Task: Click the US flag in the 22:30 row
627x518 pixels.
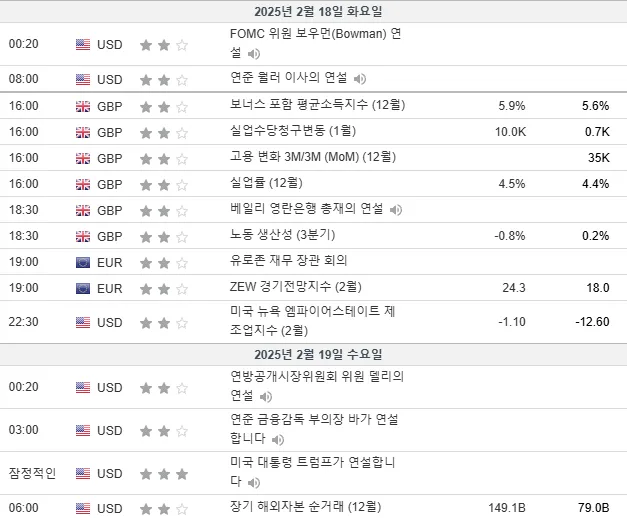Action: pos(83,322)
